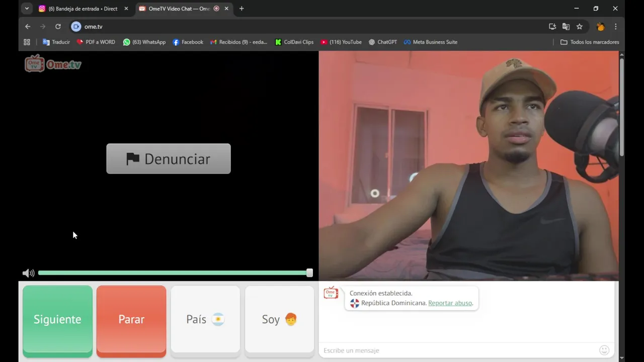
Task: Click the browser forward arrow
Action: (43, 27)
